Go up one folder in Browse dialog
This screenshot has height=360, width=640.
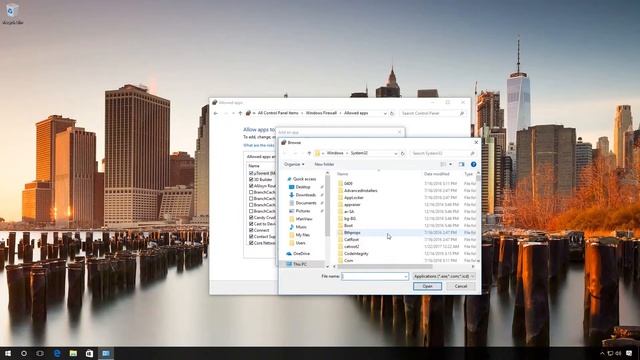point(309,153)
